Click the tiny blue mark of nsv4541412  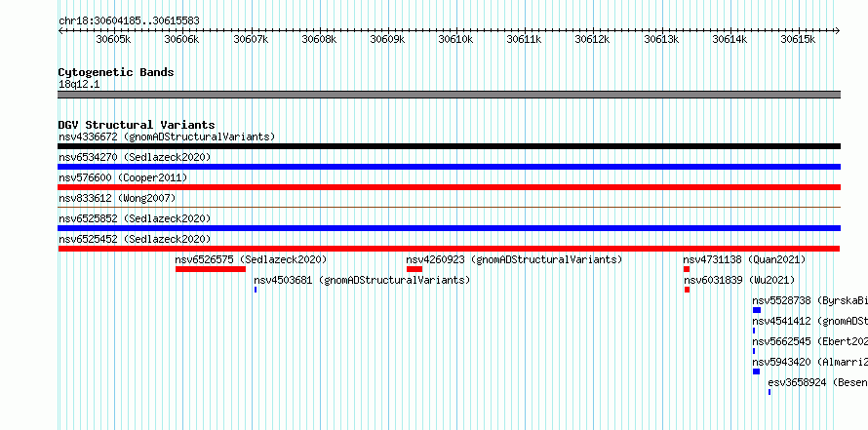click(x=754, y=331)
